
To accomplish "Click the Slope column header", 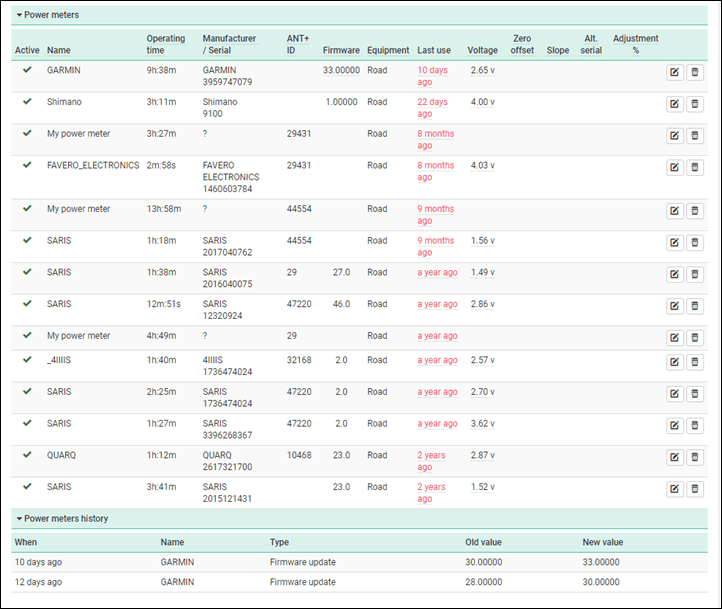I will coord(558,50).
